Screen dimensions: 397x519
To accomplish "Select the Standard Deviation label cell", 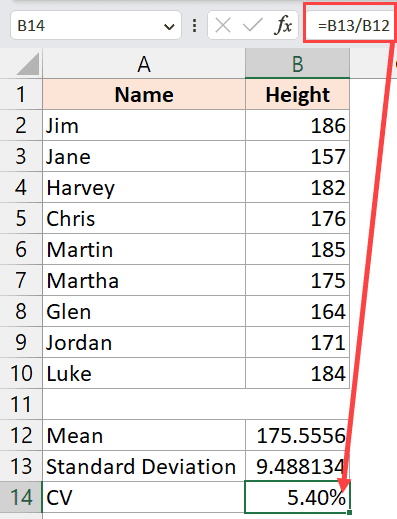I will pos(144,466).
